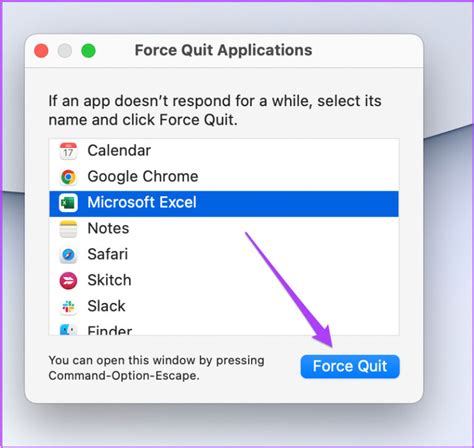Click the Force Quit Applications title bar
The image size is (474, 448).
pyautogui.click(x=224, y=51)
